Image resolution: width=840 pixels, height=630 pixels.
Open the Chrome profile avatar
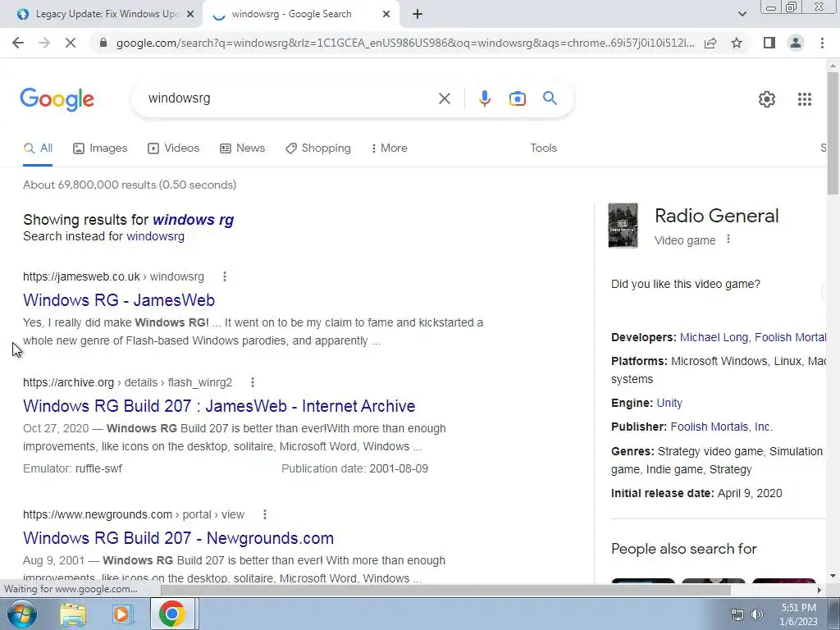(796, 43)
